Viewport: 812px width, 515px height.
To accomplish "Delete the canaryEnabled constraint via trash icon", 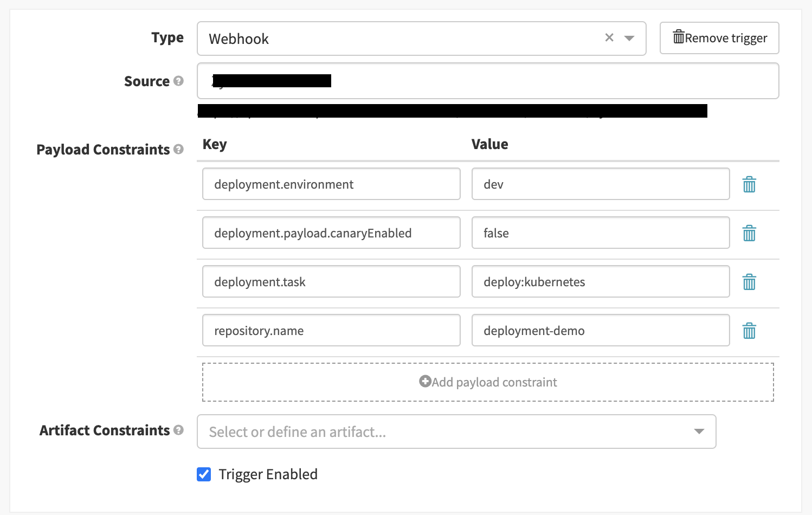I will tap(749, 234).
